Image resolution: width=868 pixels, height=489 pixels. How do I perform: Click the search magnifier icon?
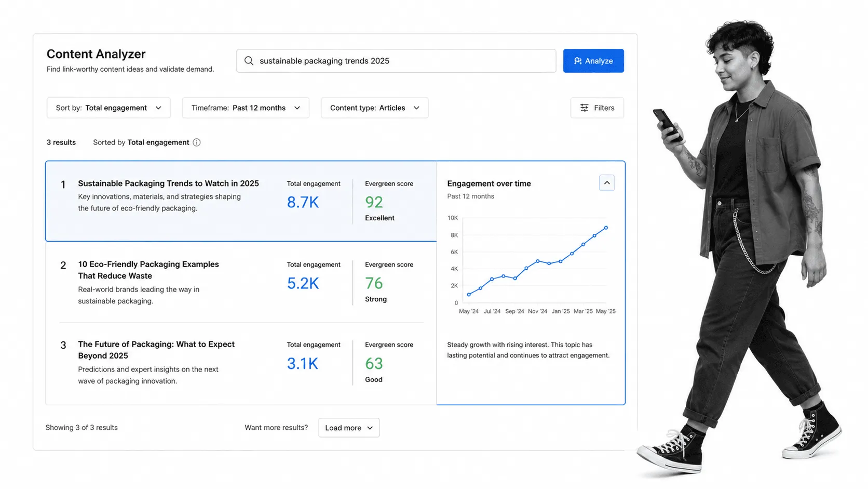pos(249,61)
